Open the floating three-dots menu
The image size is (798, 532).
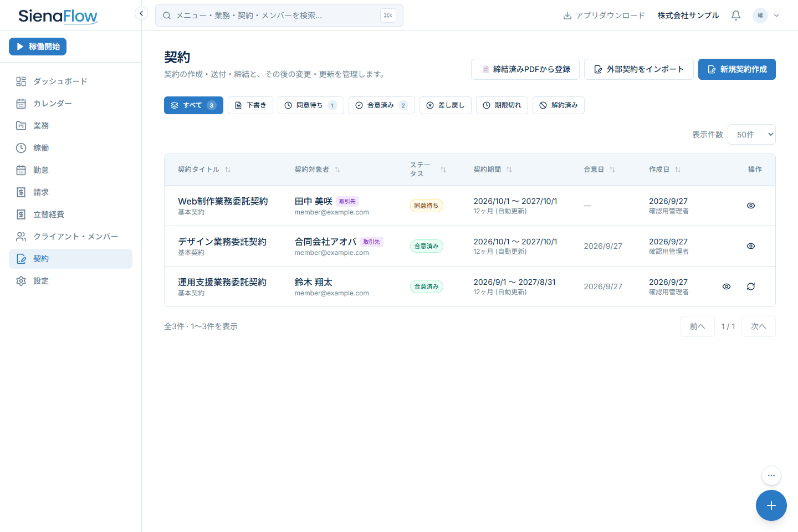pos(771,475)
